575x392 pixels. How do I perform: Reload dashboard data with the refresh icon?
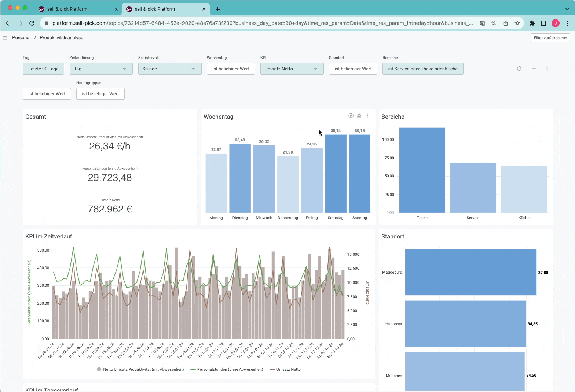(519, 69)
